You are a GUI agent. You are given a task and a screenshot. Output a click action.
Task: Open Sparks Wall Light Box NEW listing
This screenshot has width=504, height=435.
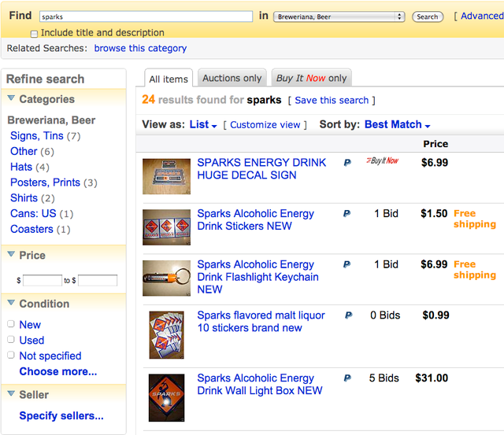260,385
